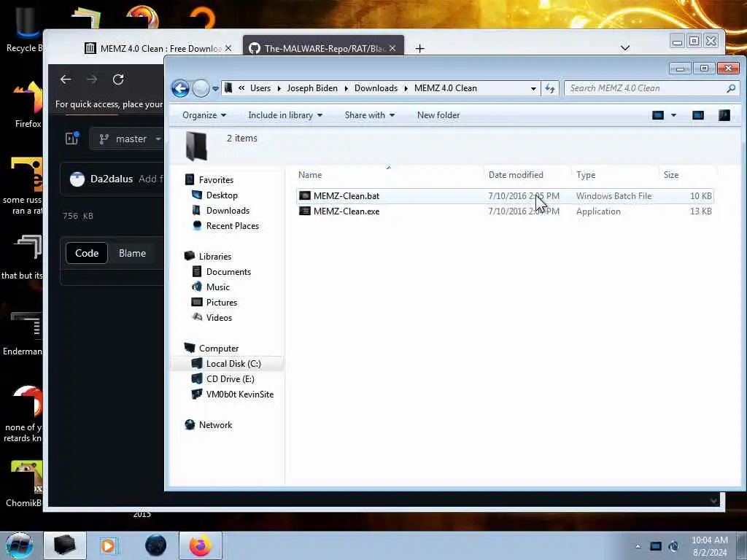
Task: Open the Firefox desktop shortcut
Action: pos(28,105)
